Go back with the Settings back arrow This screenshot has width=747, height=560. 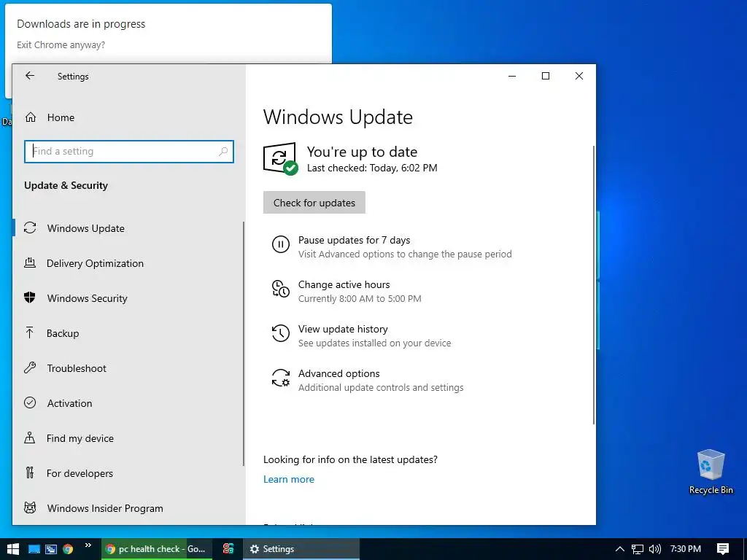tap(30, 76)
